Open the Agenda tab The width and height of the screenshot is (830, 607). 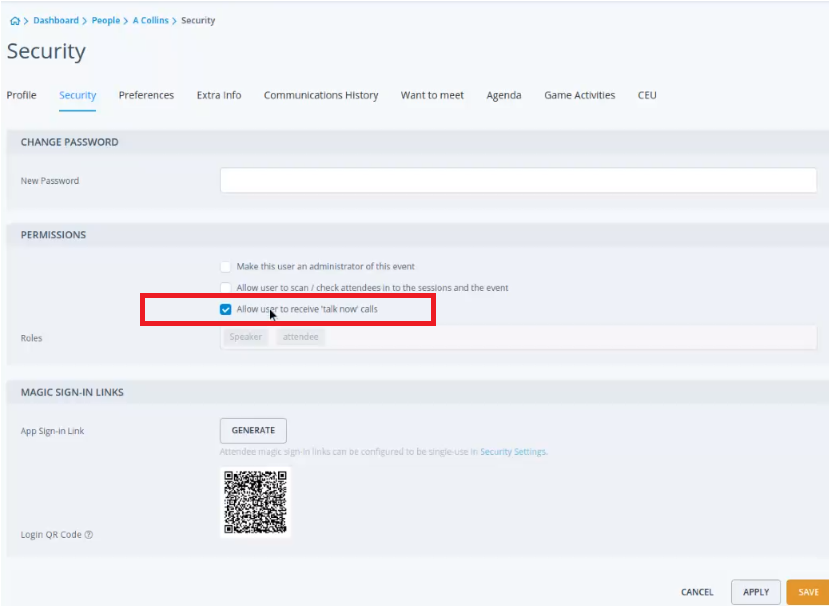503,95
